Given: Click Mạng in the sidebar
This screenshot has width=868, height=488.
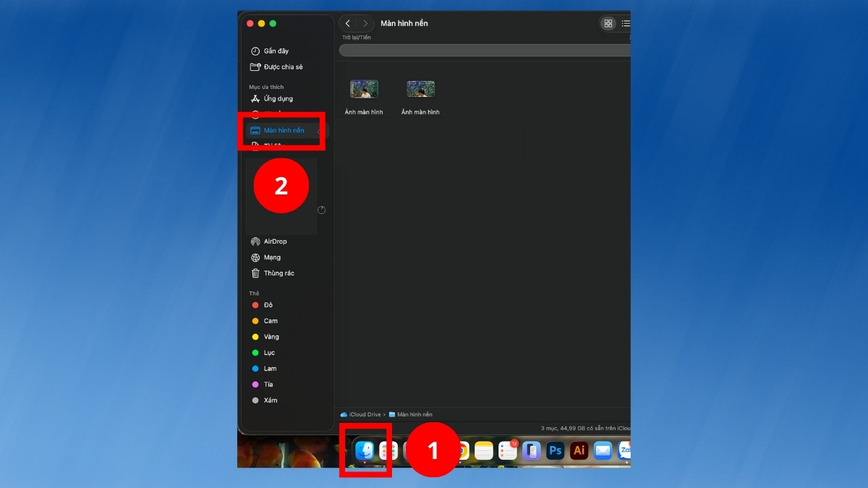Looking at the screenshot, I should click(x=270, y=257).
